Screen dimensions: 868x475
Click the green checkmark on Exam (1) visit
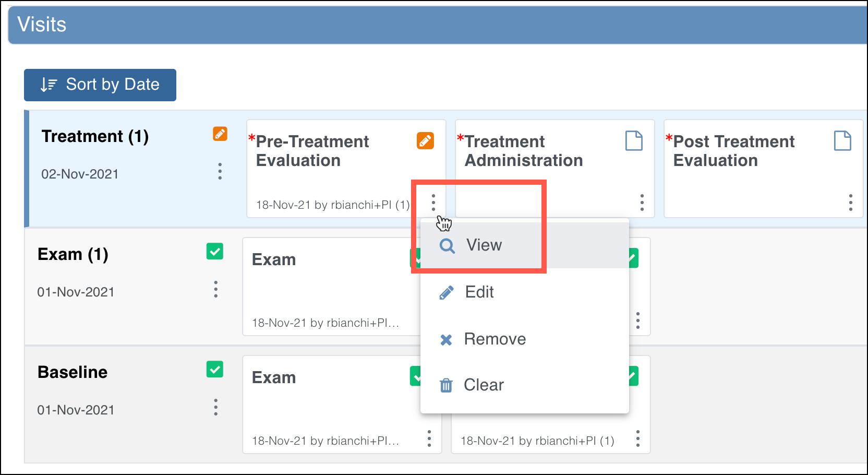click(215, 252)
